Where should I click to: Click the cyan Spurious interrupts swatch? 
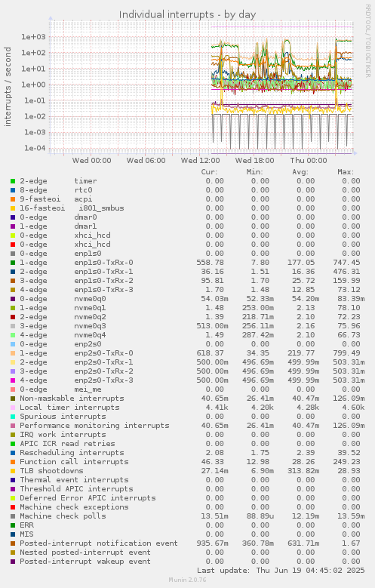tap(13, 417)
